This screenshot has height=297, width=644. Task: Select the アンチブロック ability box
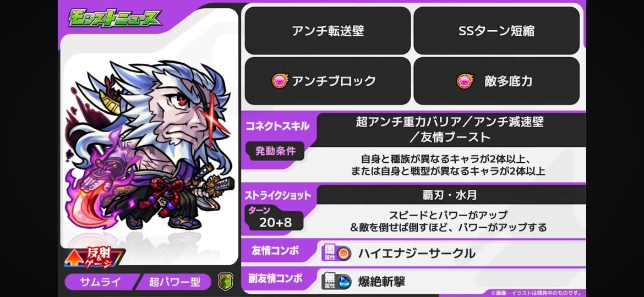pyautogui.click(x=328, y=81)
